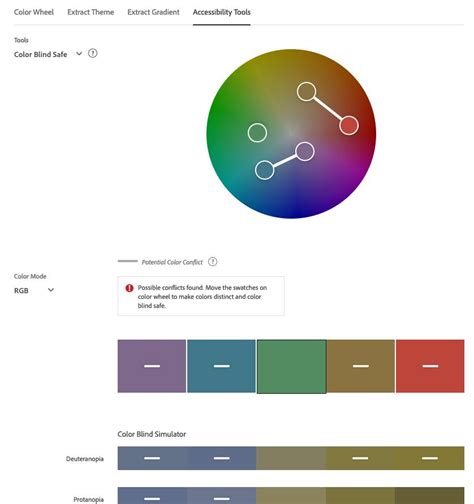Select the red handle on the color wheel
Viewport: 474px width, 504px height.
349,126
